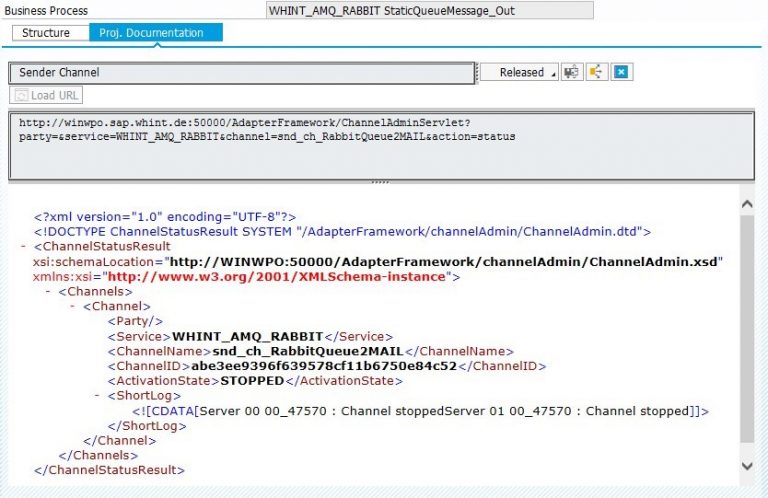This screenshot has width=768, height=498.
Task: Click the closing Channels tag
Action: pyautogui.click(x=98, y=455)
